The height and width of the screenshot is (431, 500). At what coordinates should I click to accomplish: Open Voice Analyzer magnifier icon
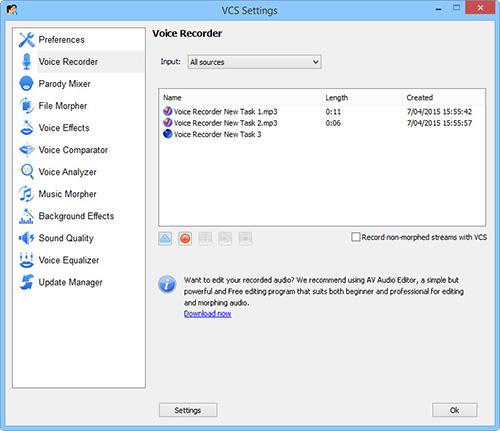coord(27,172)
